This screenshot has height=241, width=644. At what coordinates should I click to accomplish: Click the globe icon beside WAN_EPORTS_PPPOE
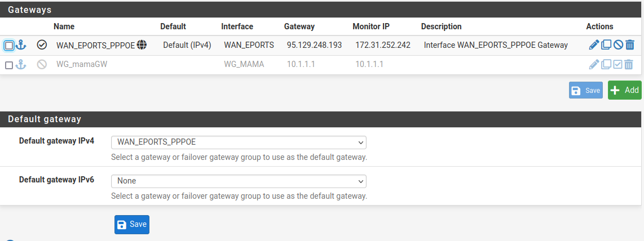pos(142,45)
